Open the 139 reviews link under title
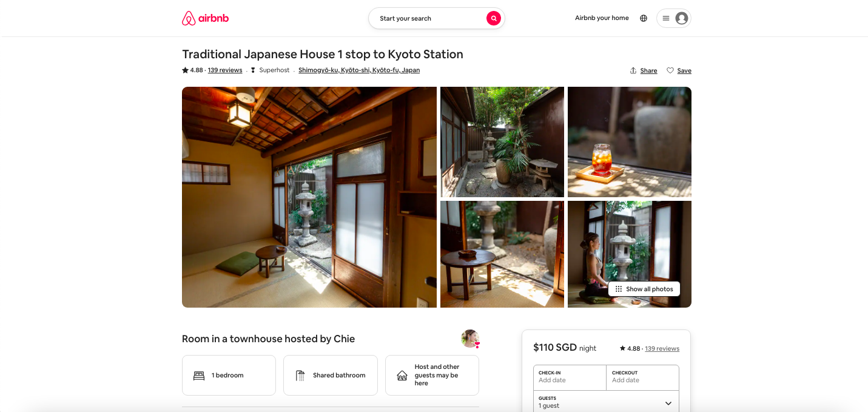Viewport: 868px width, 412px height. pos(225,70)
